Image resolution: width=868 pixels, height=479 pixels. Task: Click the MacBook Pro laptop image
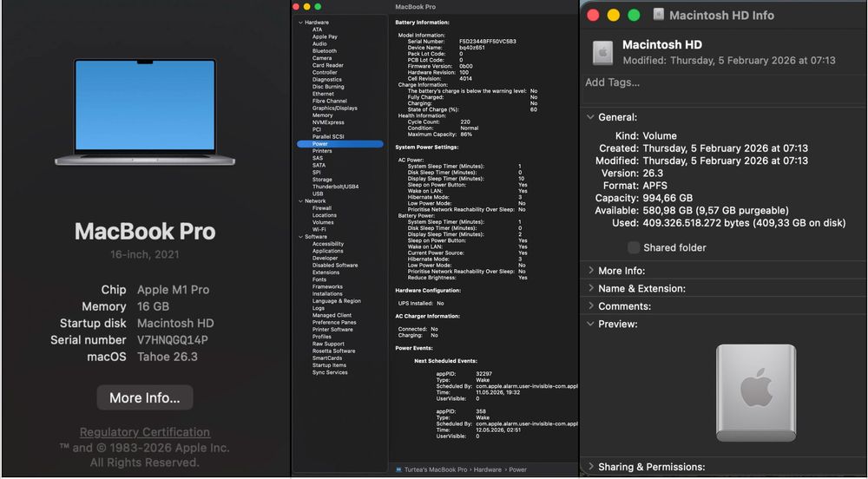[145, 112]
